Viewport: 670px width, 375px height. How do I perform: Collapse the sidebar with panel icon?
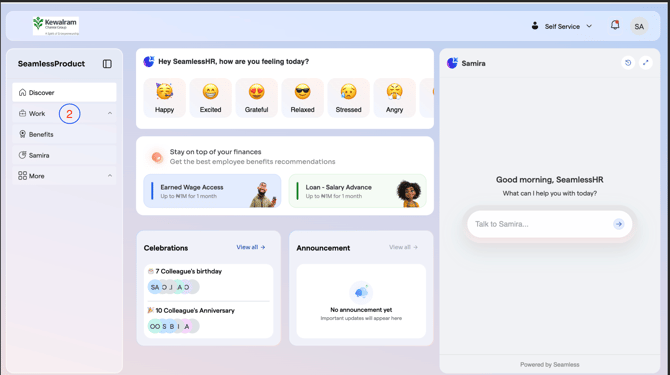107,64
